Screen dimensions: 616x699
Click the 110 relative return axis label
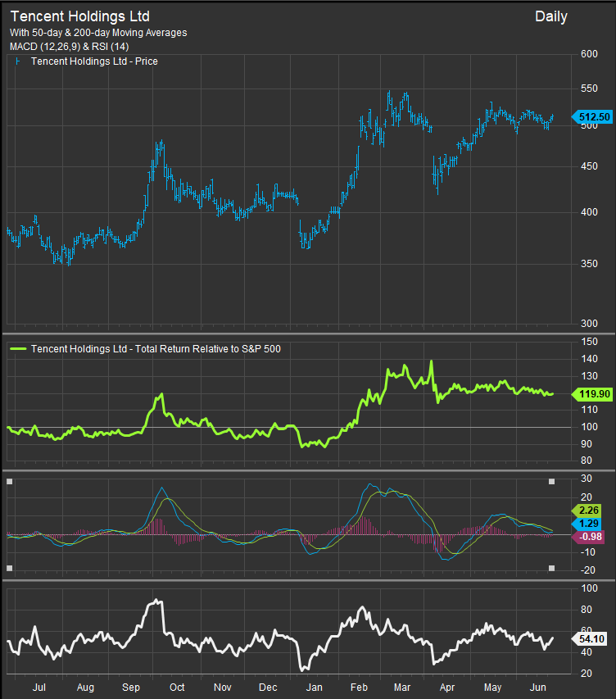click(x=589, y=409)
